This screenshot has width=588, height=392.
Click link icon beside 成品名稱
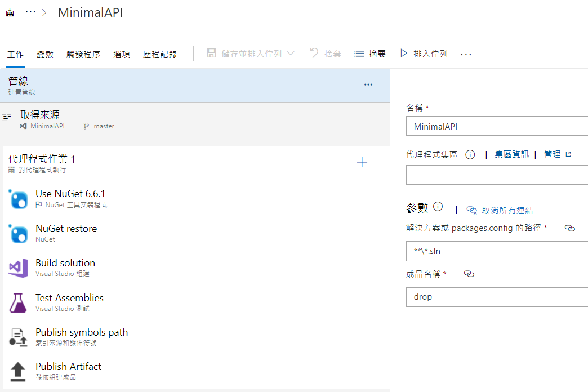469,274
